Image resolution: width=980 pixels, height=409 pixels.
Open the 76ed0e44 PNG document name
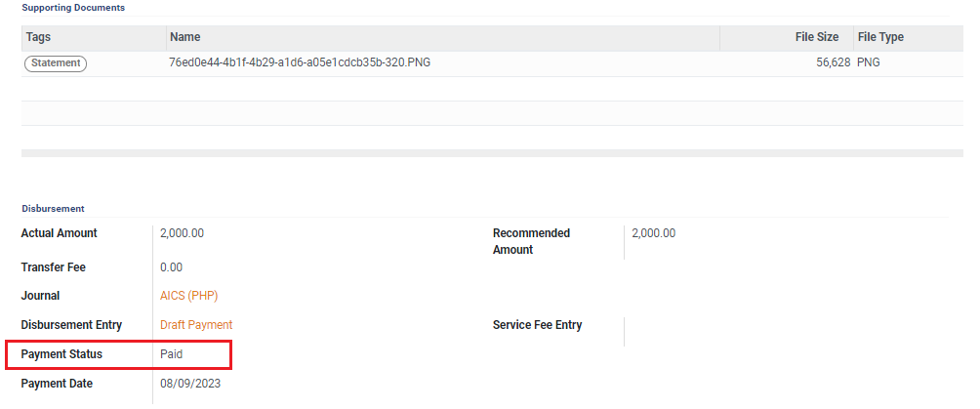click(300, 63)
